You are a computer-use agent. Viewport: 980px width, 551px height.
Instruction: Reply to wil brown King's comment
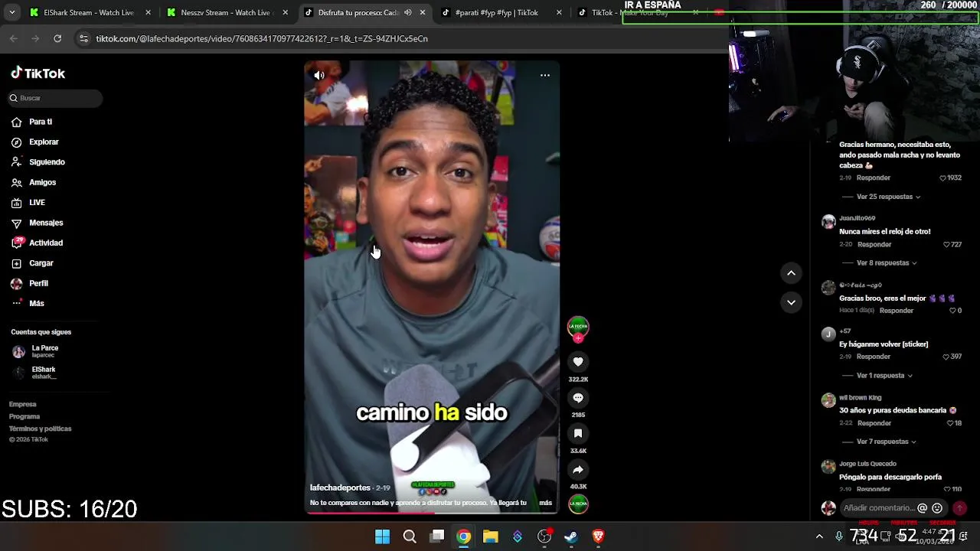[x=874, y=423]
